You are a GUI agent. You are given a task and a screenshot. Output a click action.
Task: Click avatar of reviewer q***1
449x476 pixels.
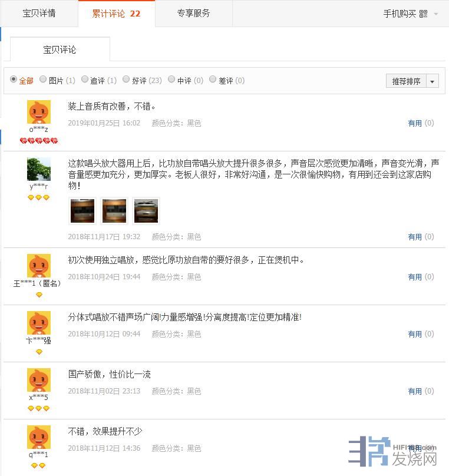click(39, 437)
